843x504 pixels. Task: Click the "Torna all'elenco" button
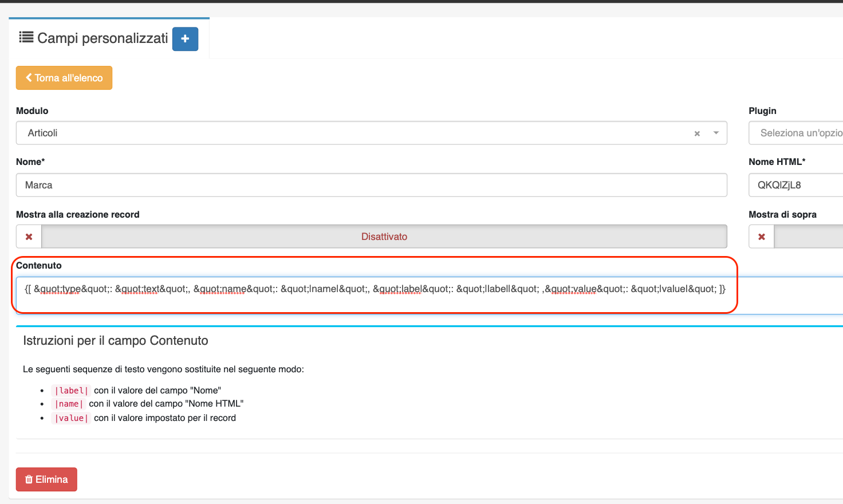point(64,77)
